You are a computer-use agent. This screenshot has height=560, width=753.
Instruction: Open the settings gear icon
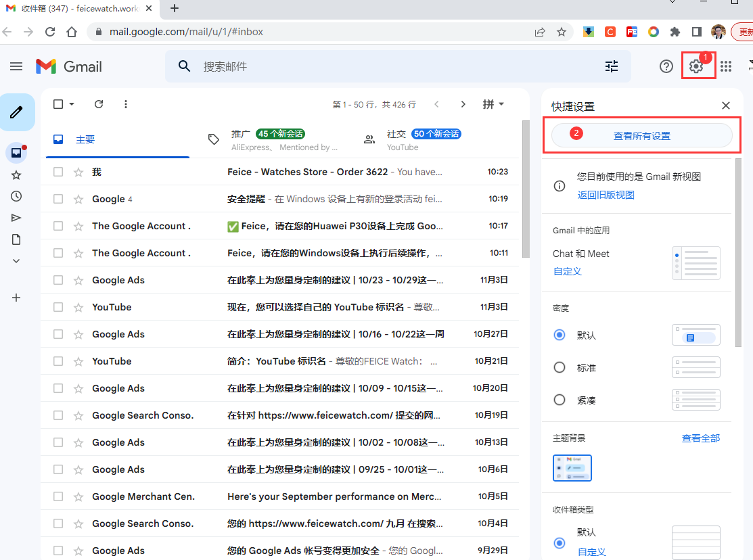tap(696, 66)
